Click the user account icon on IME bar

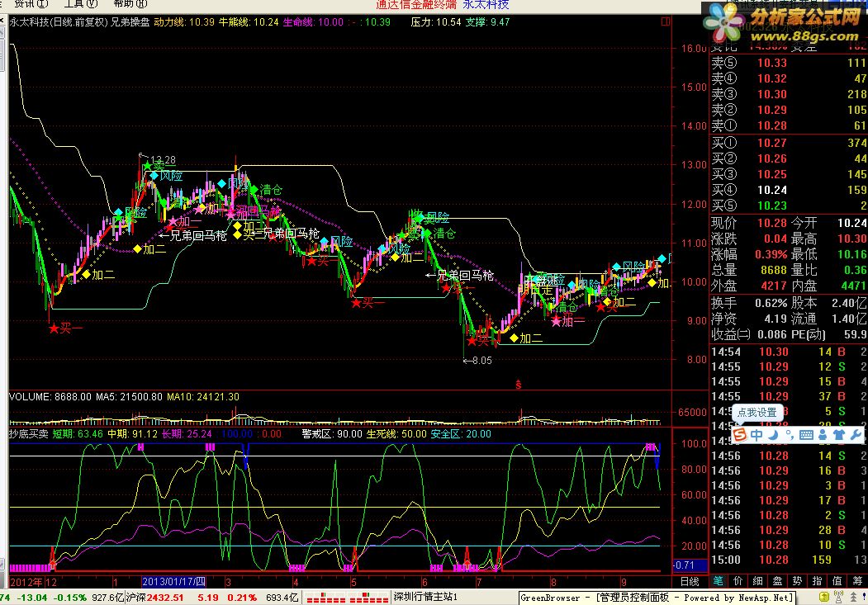[x=823, y=435]
